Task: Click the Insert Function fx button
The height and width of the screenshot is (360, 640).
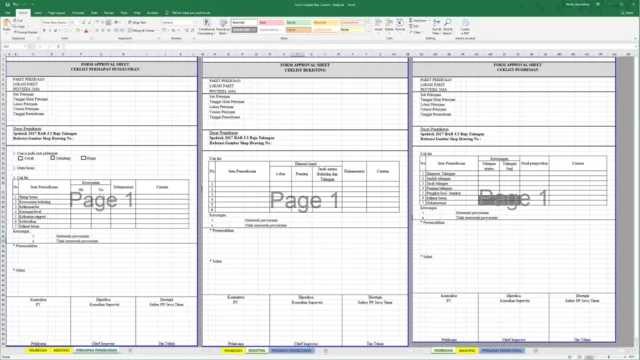Action: click(x=58, y=47)
